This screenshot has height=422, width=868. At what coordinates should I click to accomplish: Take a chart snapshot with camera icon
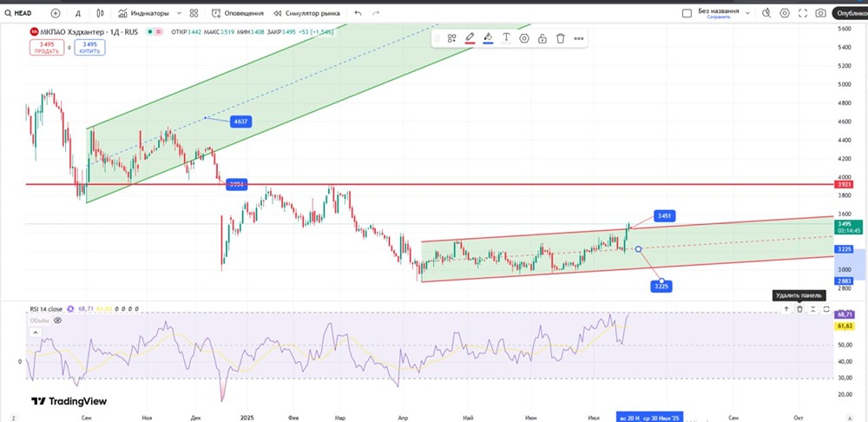[820, 13]
